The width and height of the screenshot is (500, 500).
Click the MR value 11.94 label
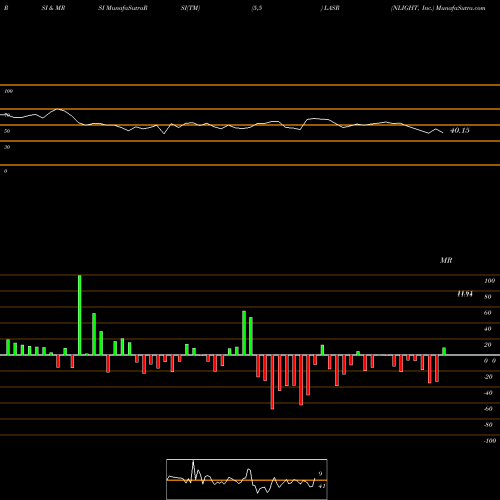coord(465,294)
